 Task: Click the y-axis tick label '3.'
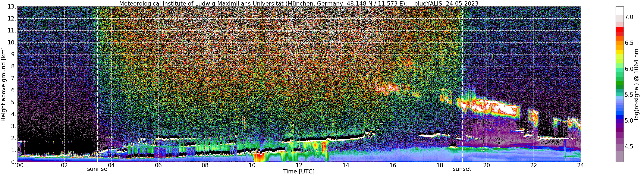(13, 126)
